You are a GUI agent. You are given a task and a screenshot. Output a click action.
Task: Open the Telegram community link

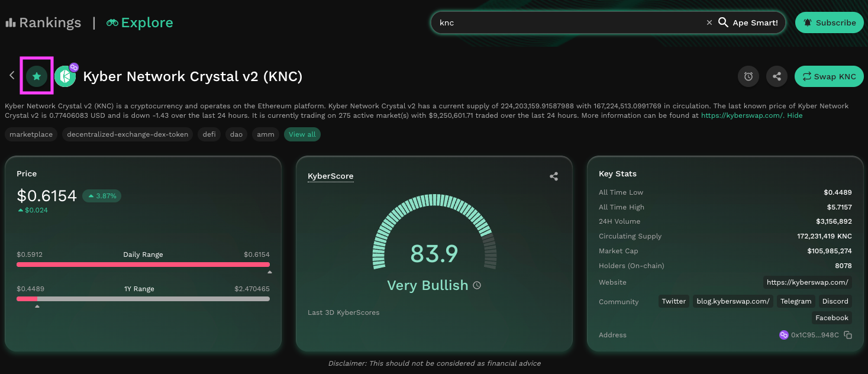coord(796,301)
